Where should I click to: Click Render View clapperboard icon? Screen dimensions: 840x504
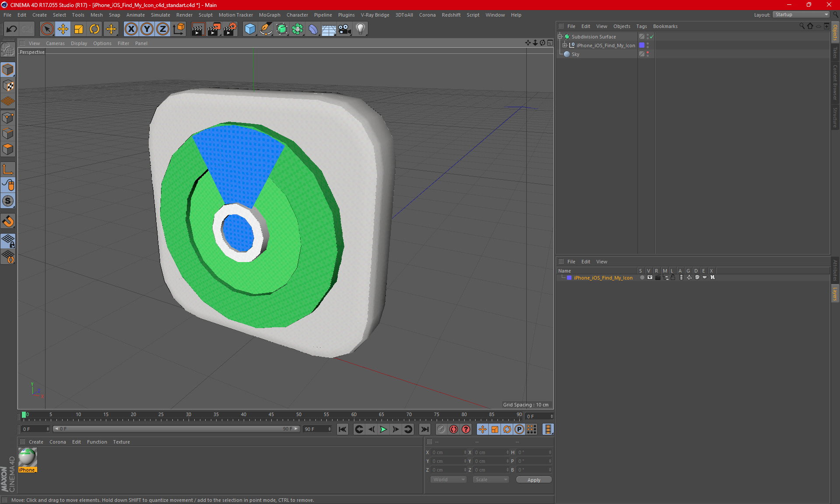click(198, 29)
